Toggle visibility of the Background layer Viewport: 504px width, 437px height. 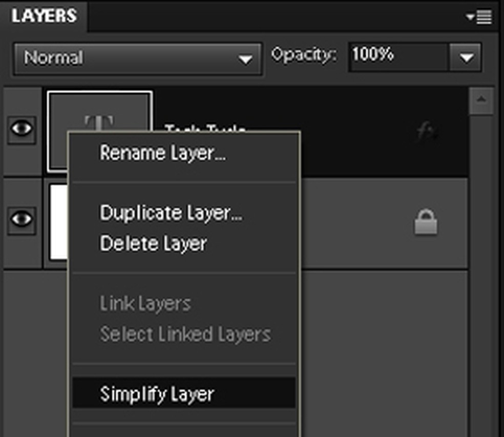[x=22, y=220]
